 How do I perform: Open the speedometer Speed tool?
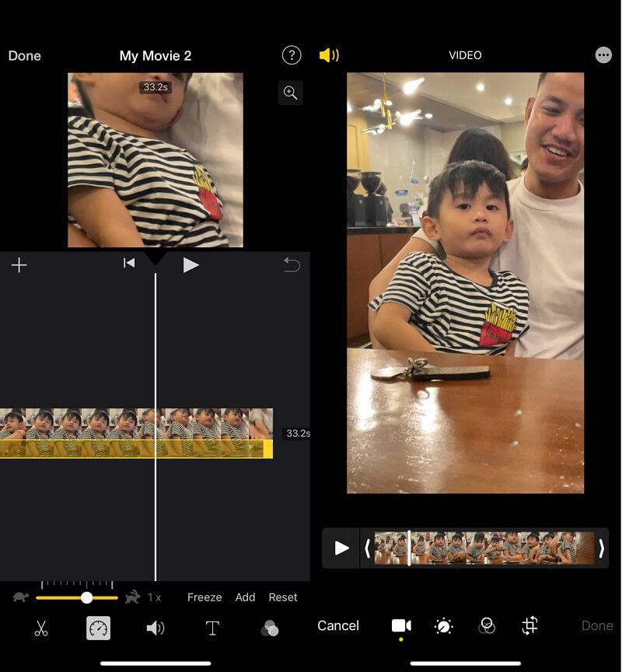pos(98,628)
